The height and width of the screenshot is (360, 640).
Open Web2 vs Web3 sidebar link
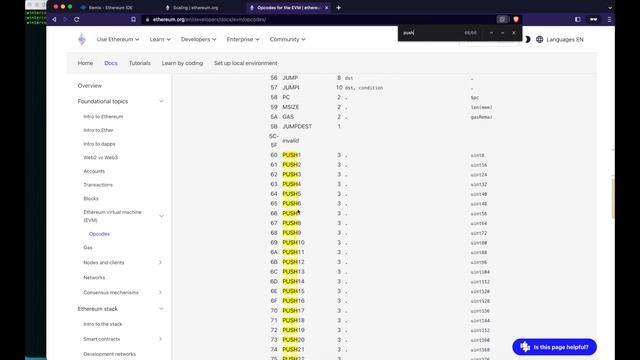tap(100, 158)
